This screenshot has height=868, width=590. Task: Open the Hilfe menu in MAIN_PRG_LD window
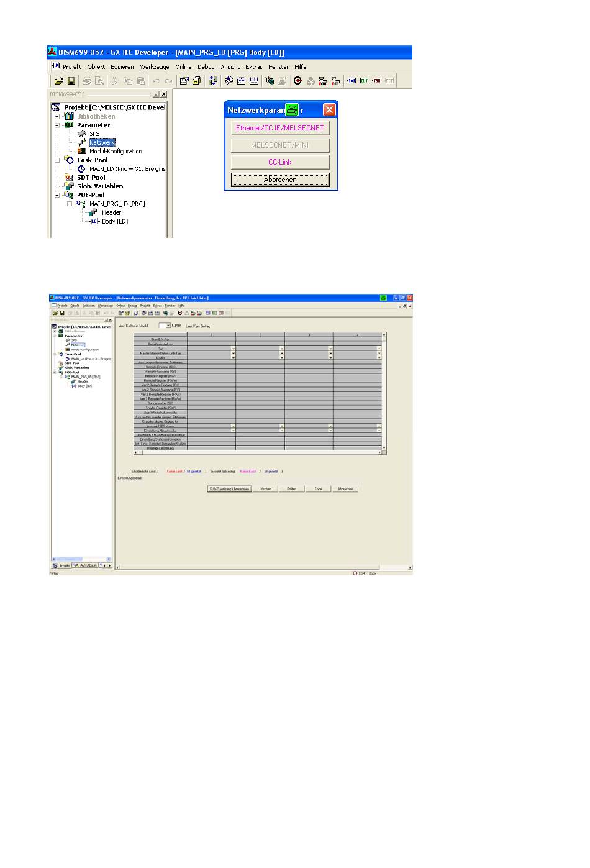click(301, 66)
